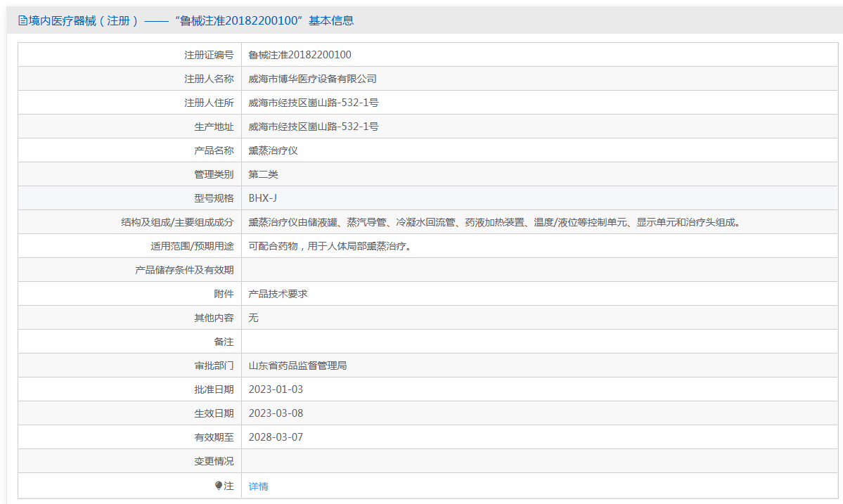Click the document icon before 境内医疗器械

point(22,20)
